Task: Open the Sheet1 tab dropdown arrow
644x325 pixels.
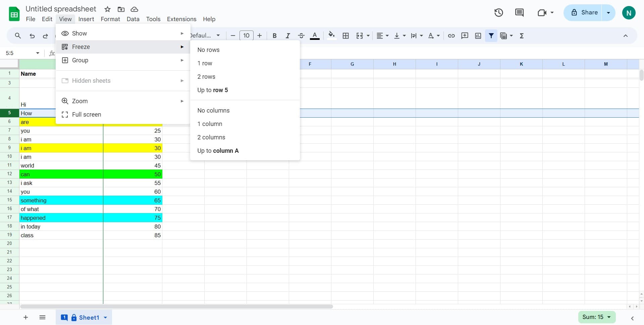Action: 105,318
